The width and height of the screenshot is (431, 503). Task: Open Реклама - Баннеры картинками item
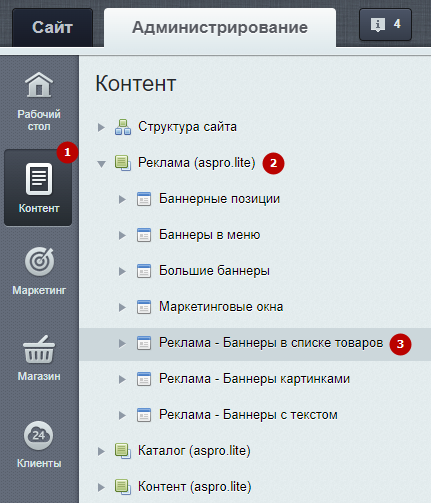tap(254, 379)
